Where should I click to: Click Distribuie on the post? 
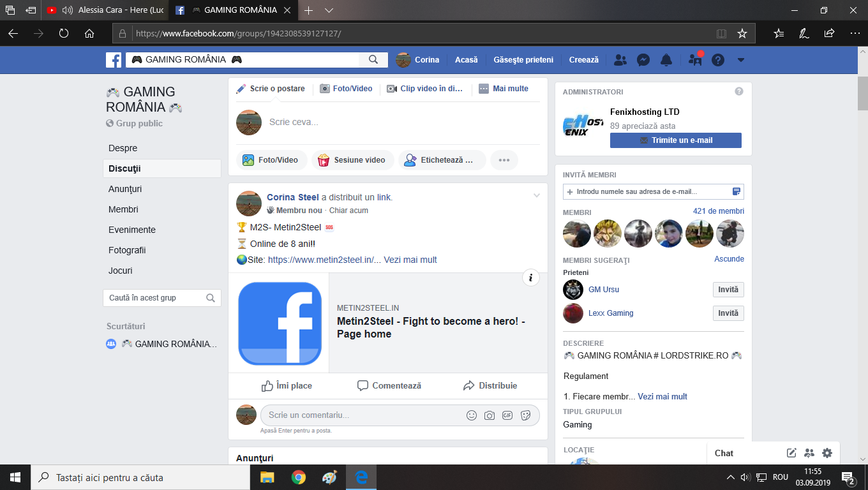(490, 385)
